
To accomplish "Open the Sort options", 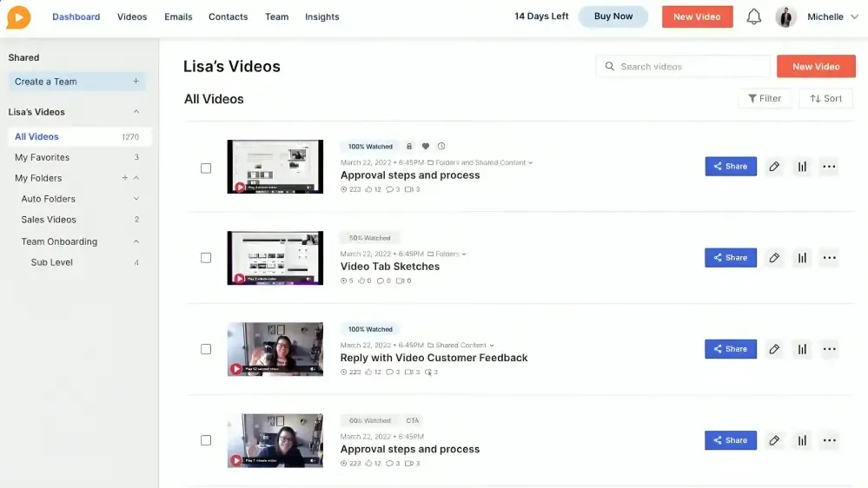I will 825,98.
